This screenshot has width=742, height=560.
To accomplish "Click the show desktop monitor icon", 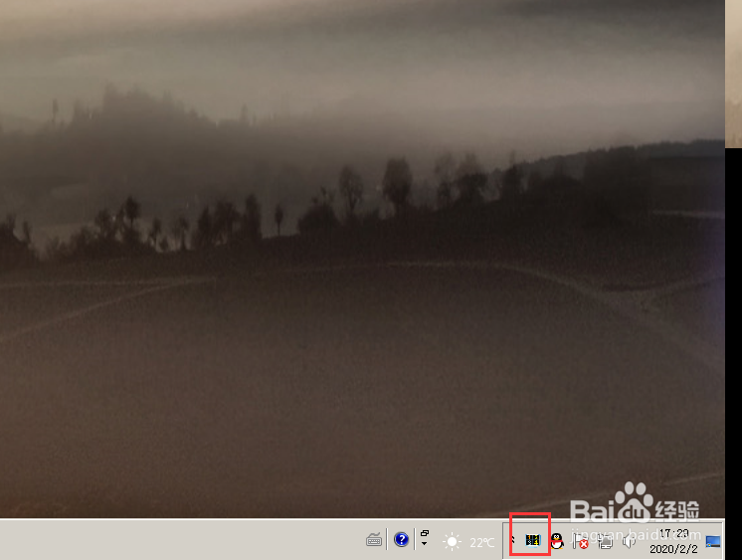I will point(713,541).
